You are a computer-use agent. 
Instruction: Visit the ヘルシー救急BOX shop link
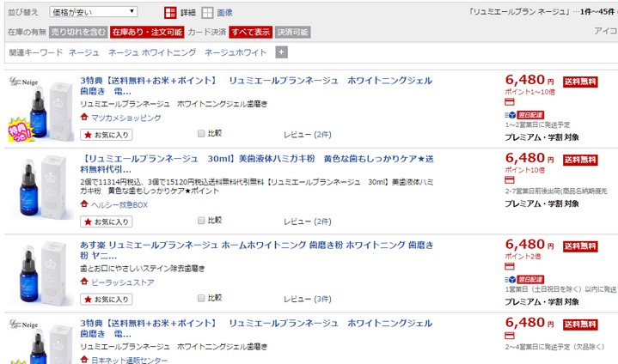point(119,204)
